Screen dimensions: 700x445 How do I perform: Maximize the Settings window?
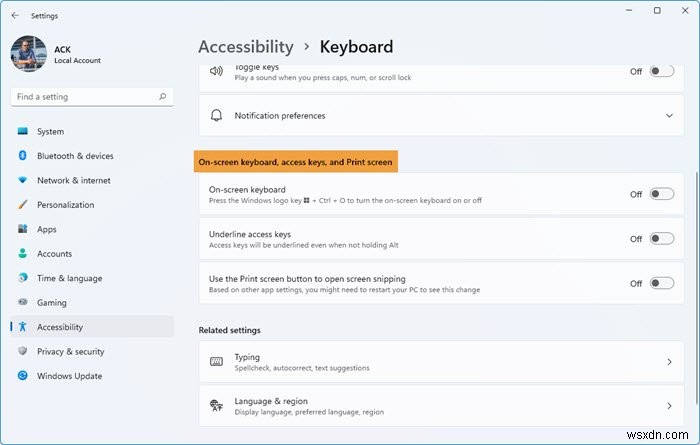point(657,10)
